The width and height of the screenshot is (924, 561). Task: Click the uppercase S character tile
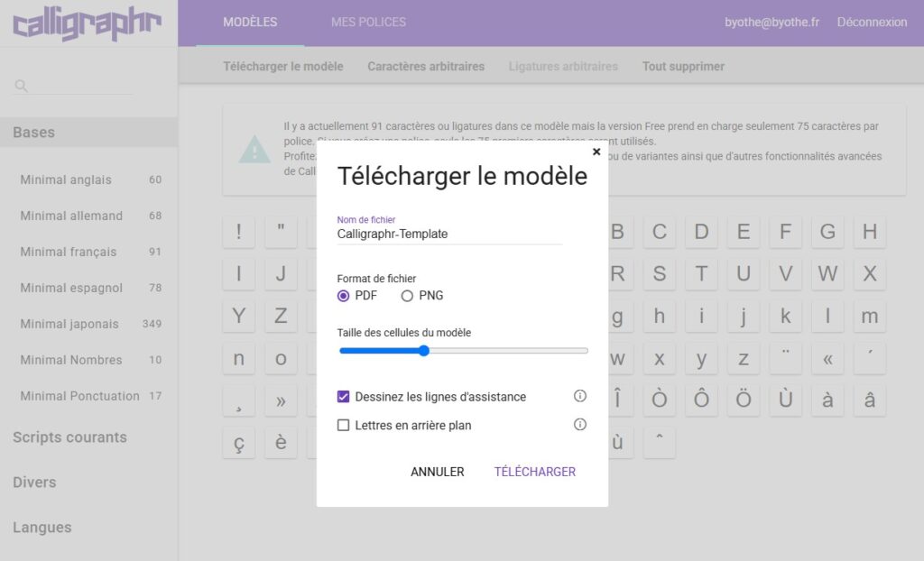click(x=660, y=273)
